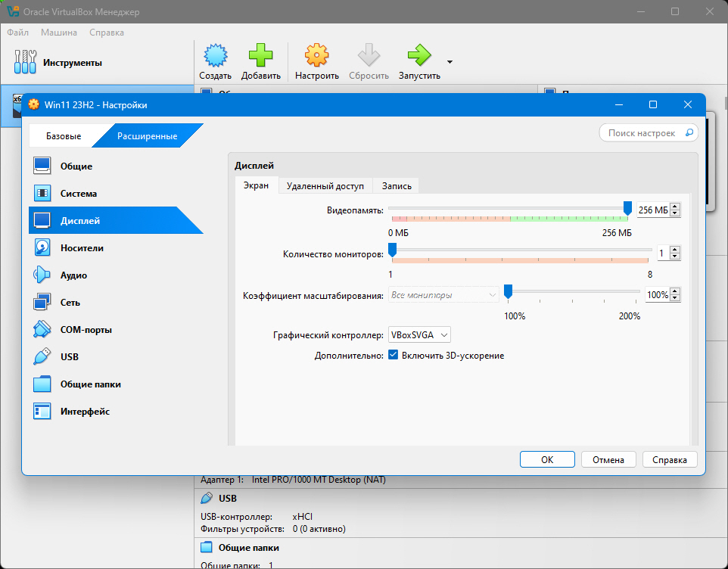Toggle the Включить 3D-ускорение checkbox

coord(393,355)
